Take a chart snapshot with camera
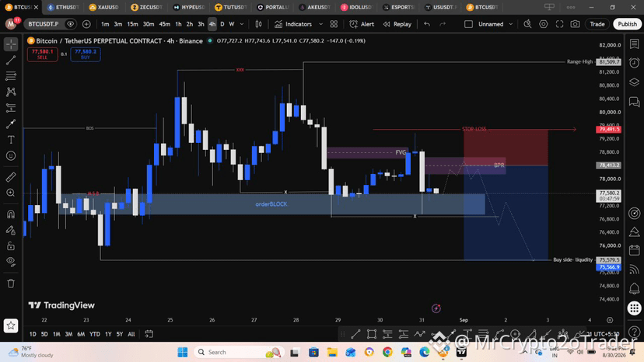 click(575, 24)
